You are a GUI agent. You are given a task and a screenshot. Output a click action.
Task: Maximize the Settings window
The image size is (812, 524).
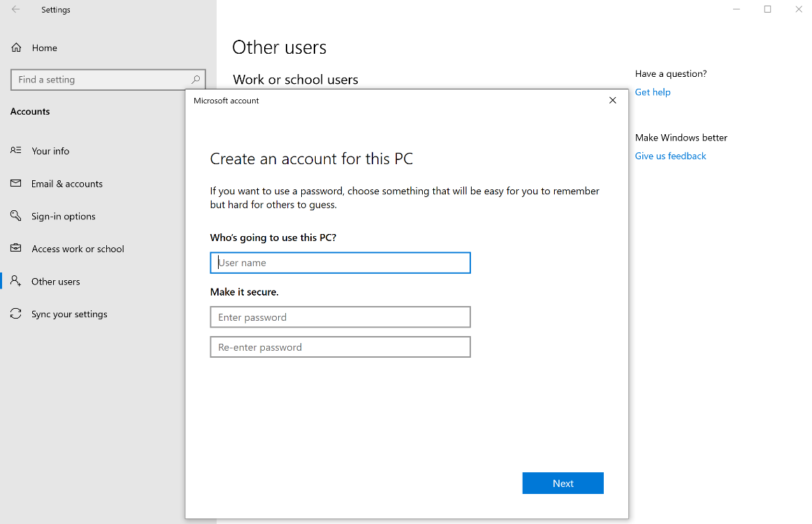pos(767,9)
